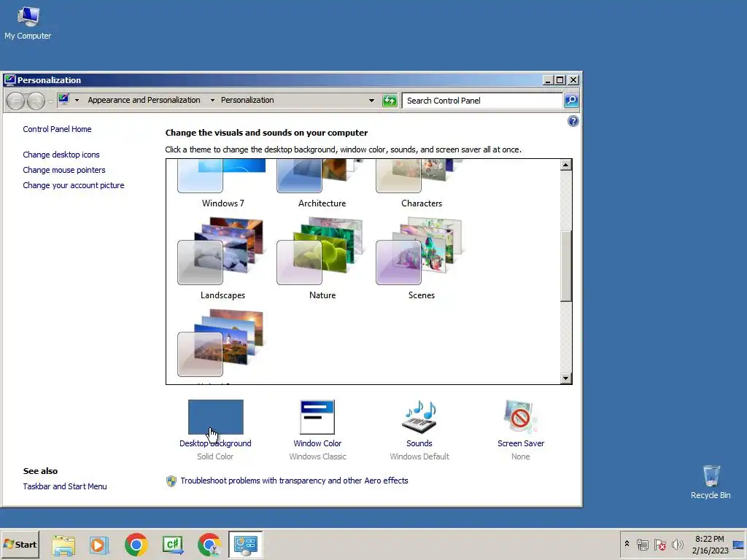Show hidden tray icons arrow
The height and width of the screenshot is (560, 747).
[x=627, y=544]
